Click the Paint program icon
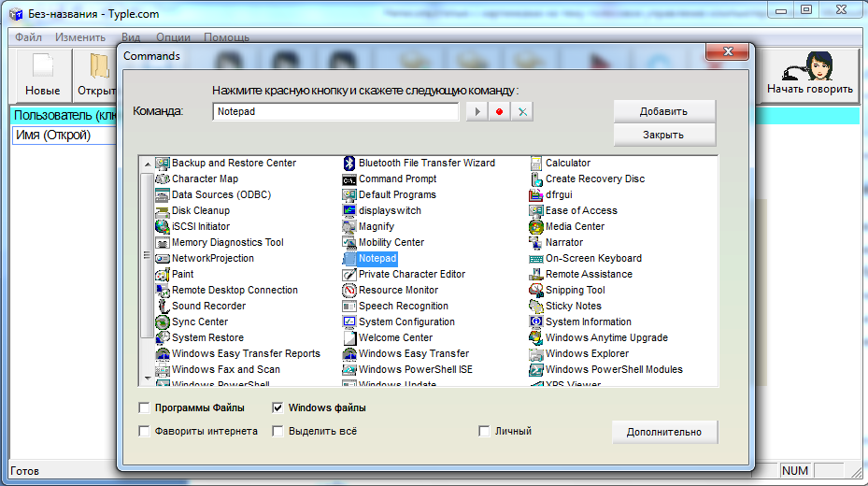 coord(163,275)
